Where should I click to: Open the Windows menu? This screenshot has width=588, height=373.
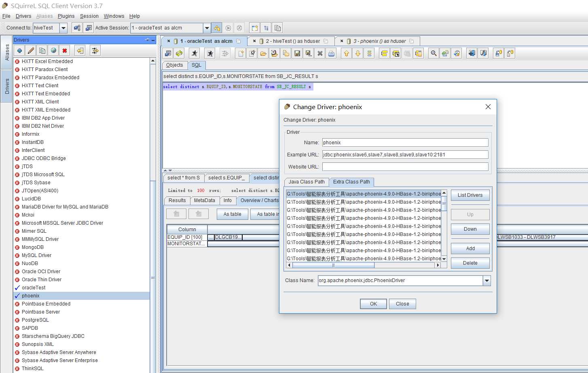114,16
